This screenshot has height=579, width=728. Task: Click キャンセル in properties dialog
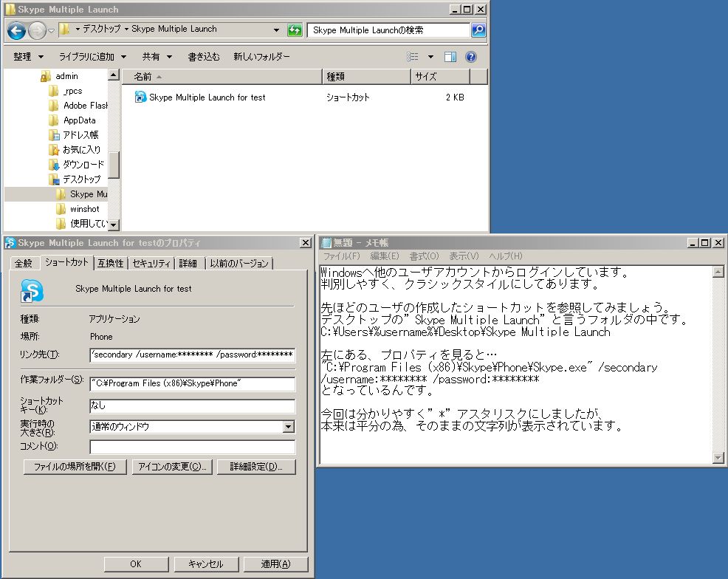coord(206,564)
